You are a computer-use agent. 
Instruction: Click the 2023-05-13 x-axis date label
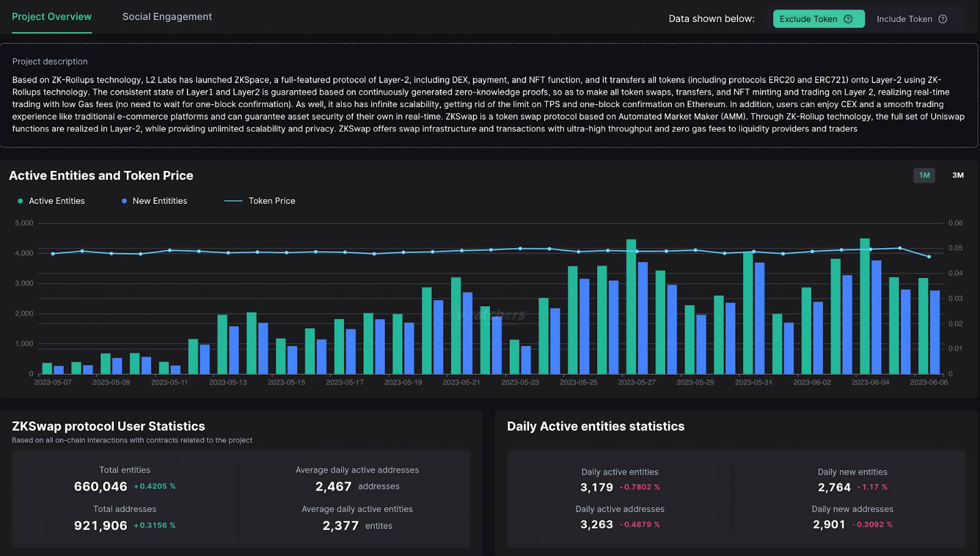point(228,382)
